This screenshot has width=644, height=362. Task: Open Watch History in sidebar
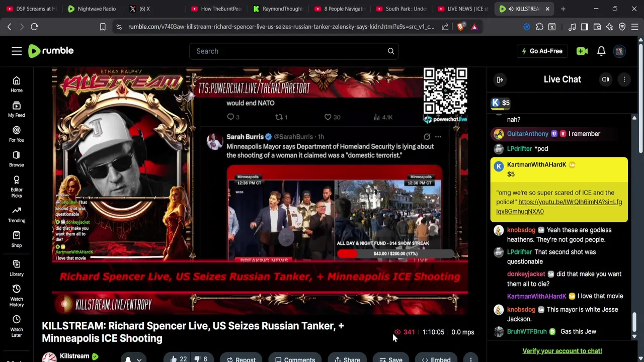coord(17,296)
